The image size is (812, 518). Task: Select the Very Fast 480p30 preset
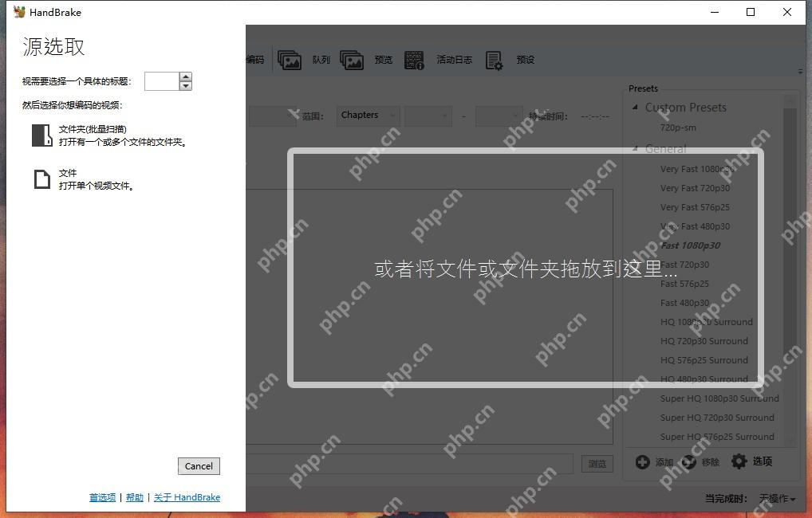(695, 226)
